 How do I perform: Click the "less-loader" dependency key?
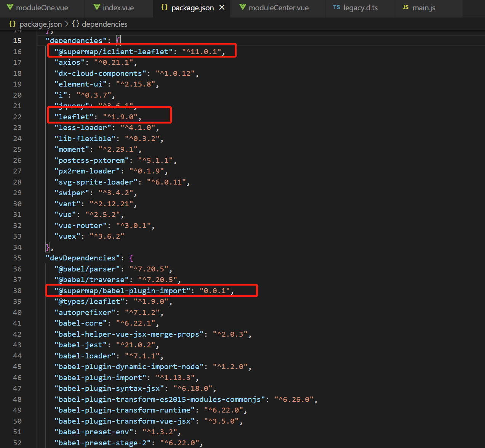pyautogui.click(x=83, y=128)
